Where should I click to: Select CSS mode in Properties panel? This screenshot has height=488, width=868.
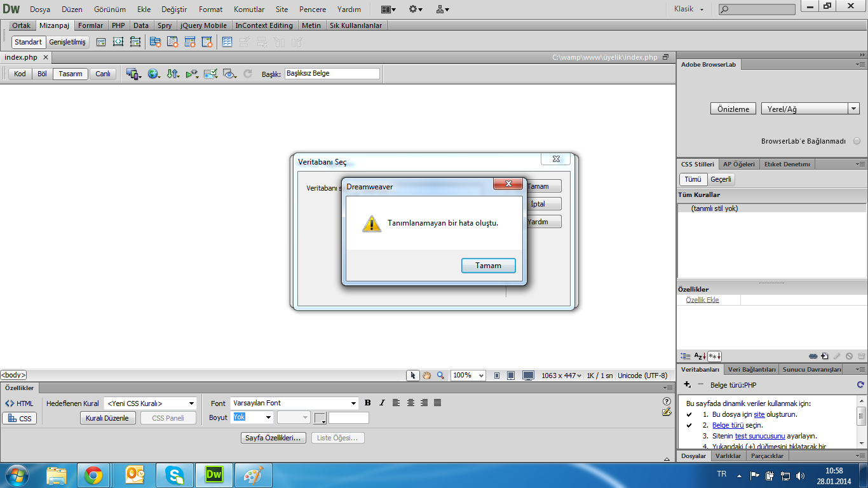click(19, 419)
